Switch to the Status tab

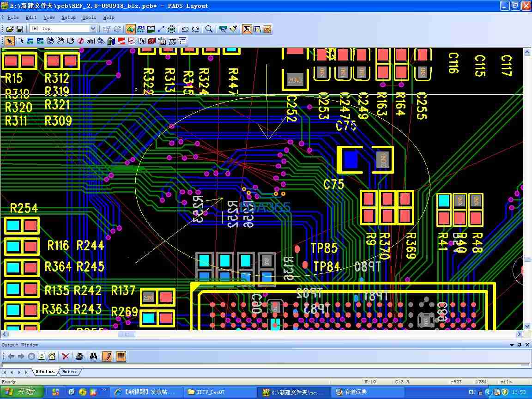[45, 372]
